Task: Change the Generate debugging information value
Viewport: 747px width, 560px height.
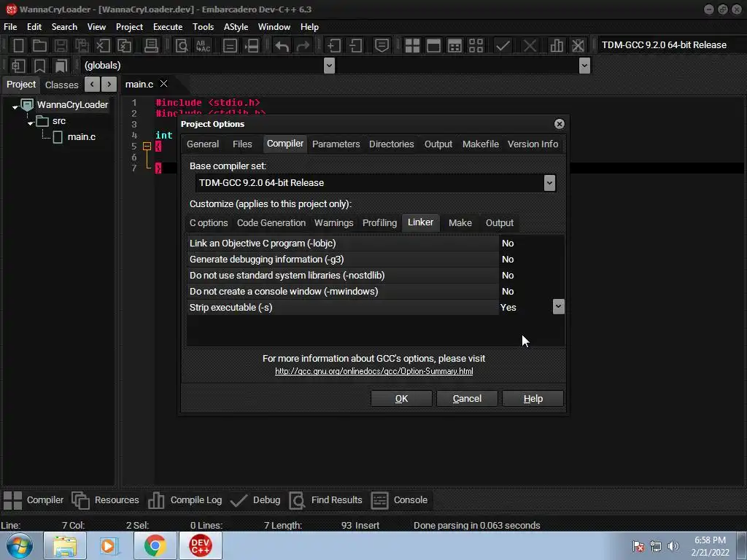Action: [x=531, y=260]
